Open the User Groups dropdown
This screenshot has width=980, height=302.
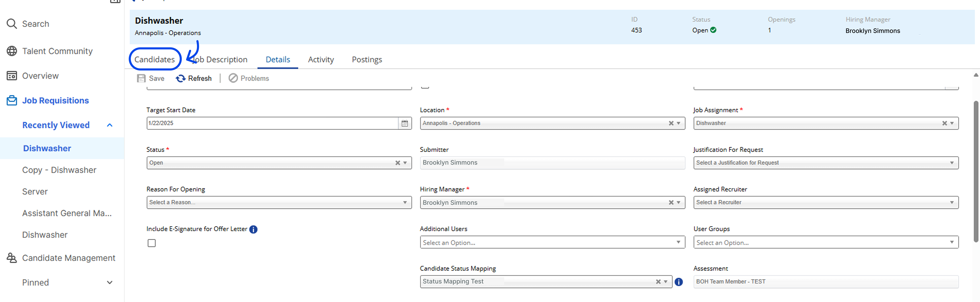(x=952, y=242)
